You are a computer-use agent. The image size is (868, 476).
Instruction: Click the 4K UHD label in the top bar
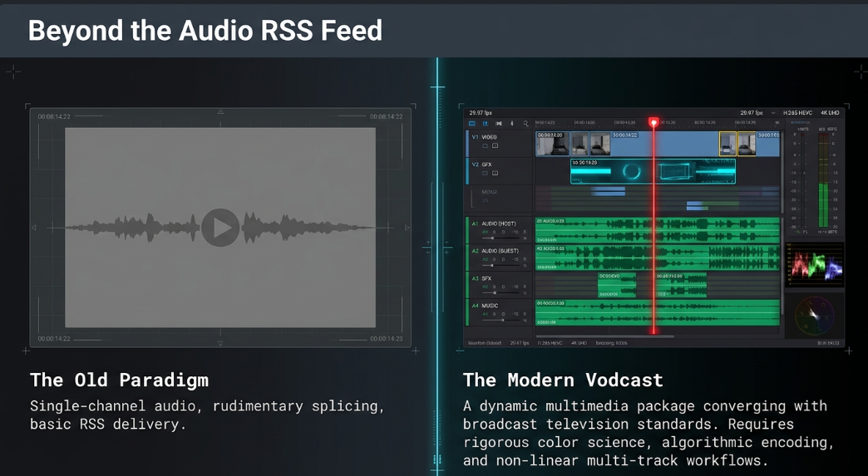830,113
